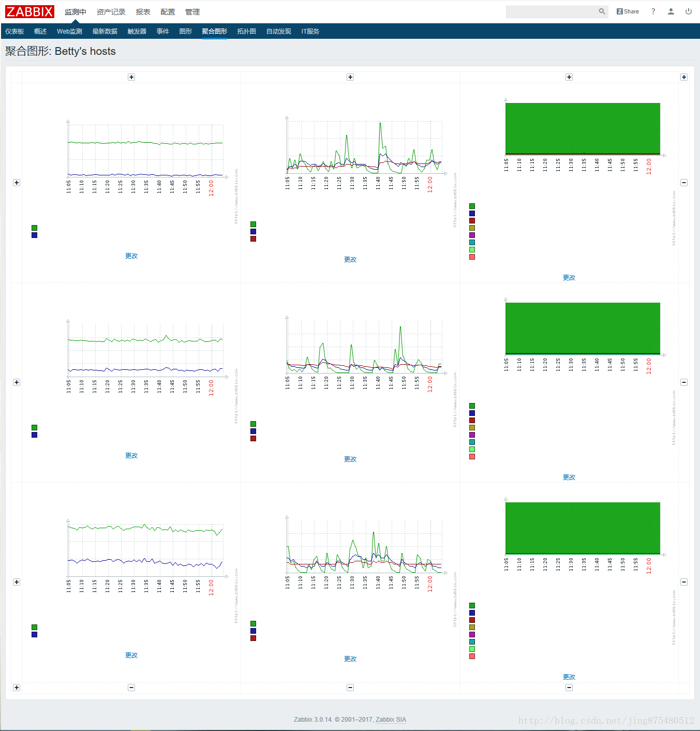Add row via plus left of third row
Viewport: 700px width, 731px height.
click(17, 582)
